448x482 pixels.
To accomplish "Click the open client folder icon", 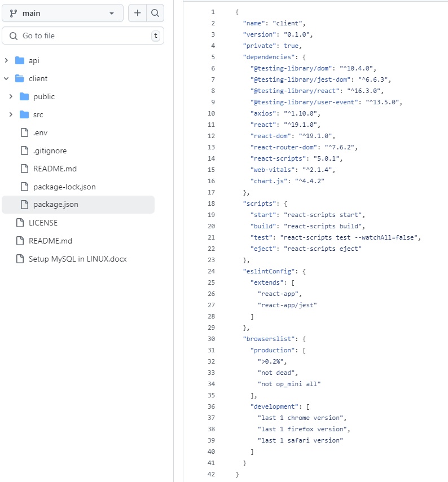I will [x=20, y=78].
